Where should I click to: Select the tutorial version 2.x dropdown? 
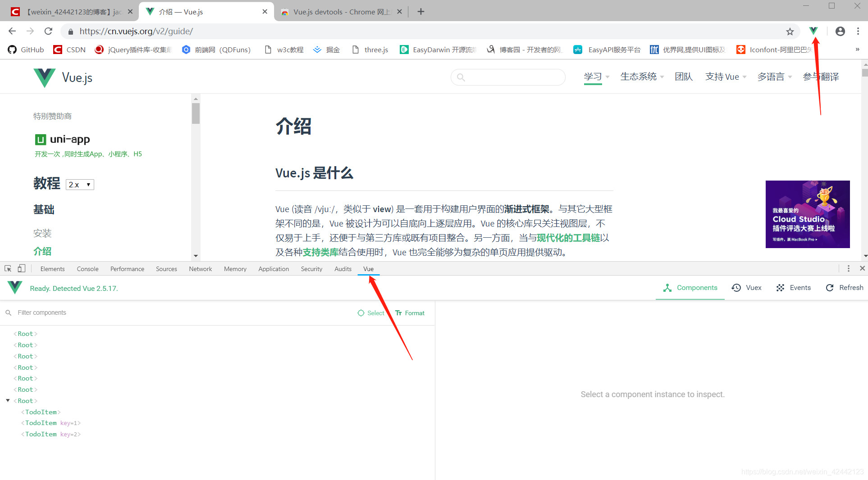tap(80, 185)
